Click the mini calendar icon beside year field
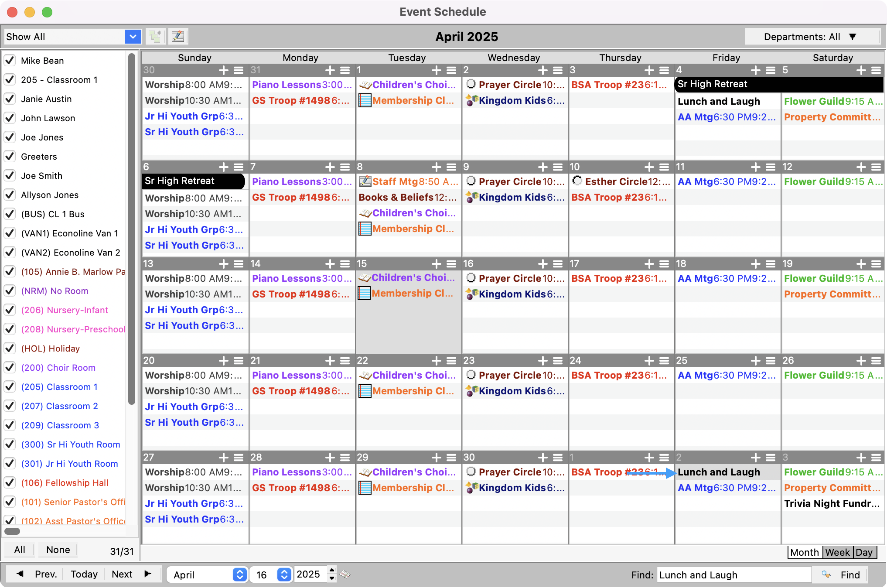 [345, 574]
